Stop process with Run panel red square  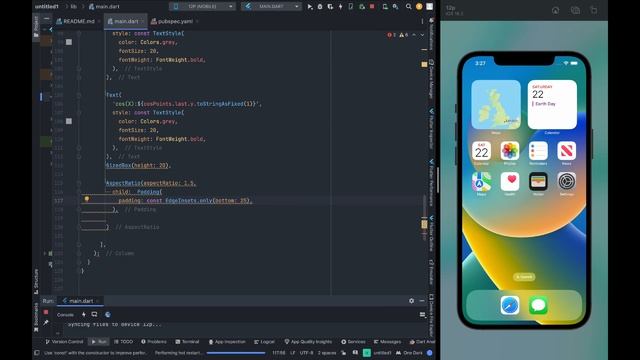tap(46, 312)
